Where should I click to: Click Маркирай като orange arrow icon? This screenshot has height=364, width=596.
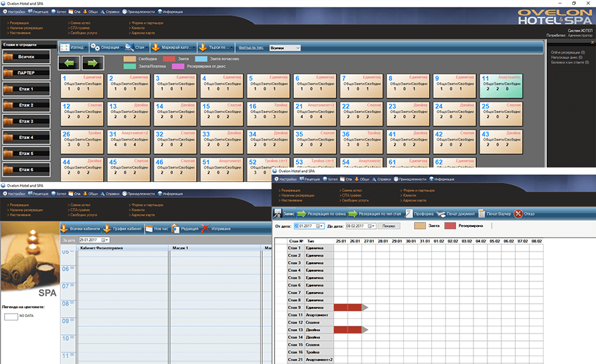[x=156, y=48]
